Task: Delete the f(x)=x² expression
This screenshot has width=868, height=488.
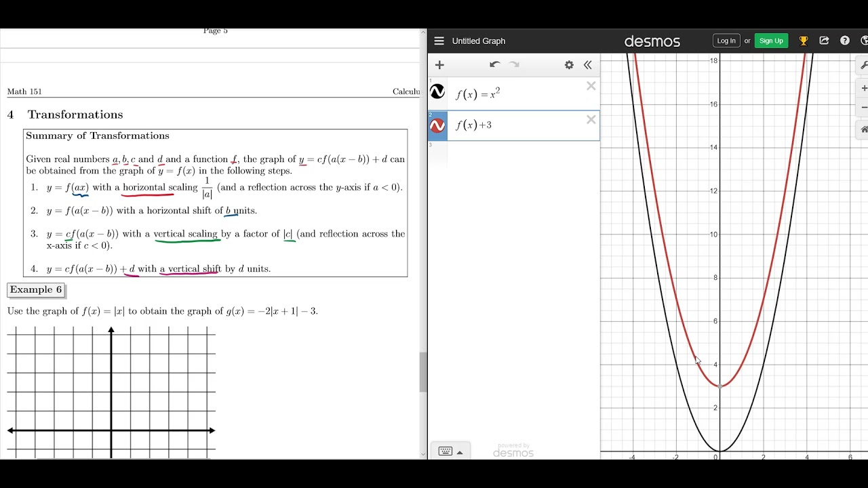Action: [591, 86]
